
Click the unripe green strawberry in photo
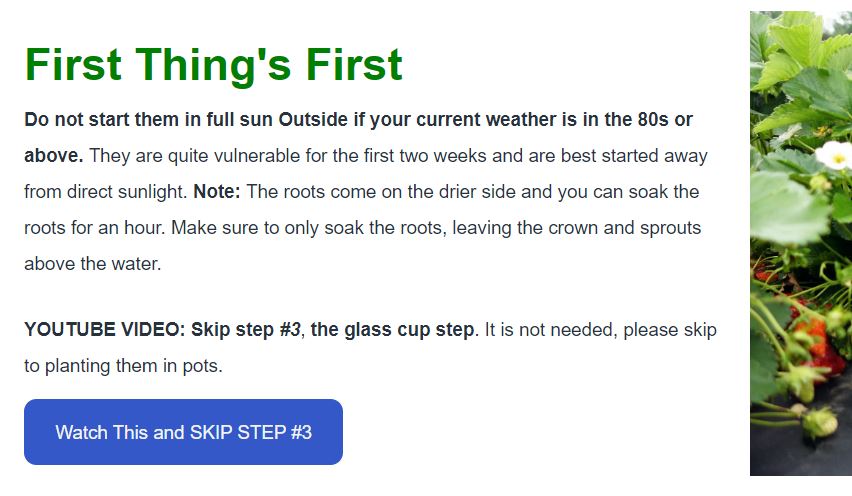click(x=820, y=422)
